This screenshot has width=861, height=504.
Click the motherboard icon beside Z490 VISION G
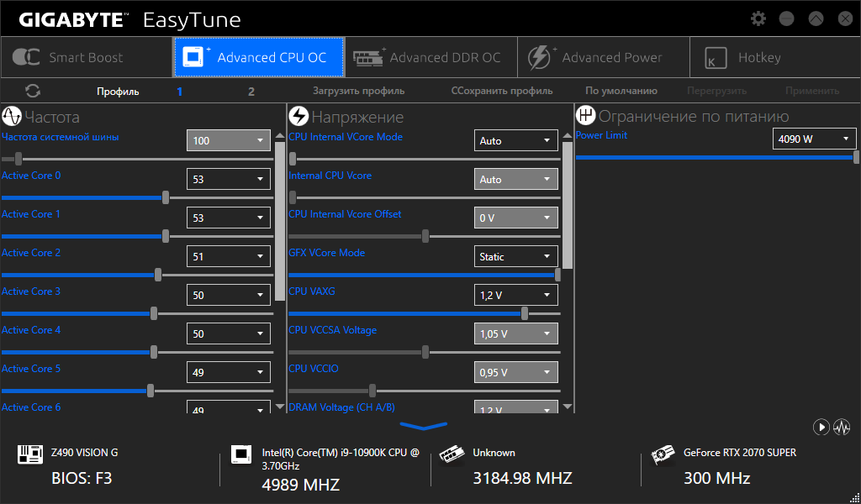(x=30, y=455)
